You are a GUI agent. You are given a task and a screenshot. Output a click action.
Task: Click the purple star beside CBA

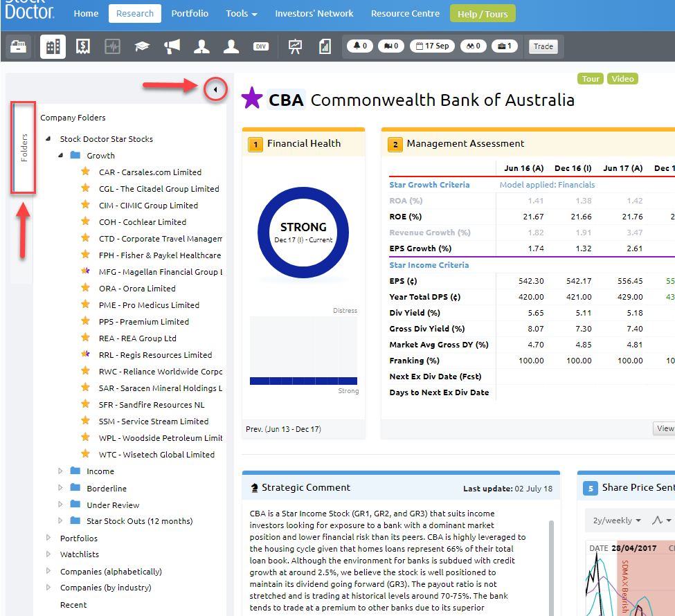coord(252,98)
